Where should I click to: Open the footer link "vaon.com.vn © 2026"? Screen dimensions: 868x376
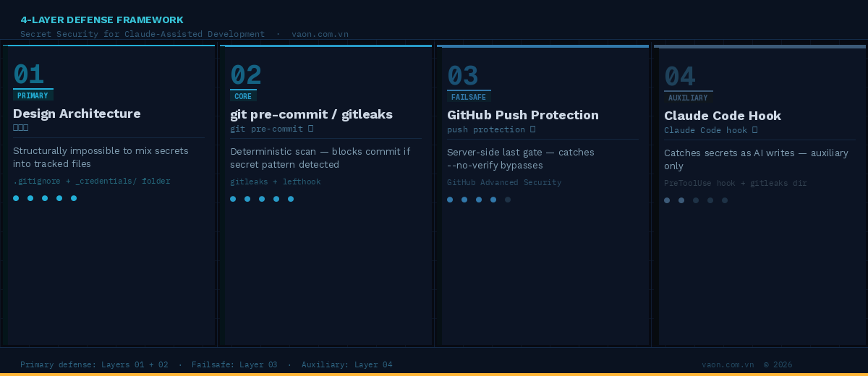(747, 364)
